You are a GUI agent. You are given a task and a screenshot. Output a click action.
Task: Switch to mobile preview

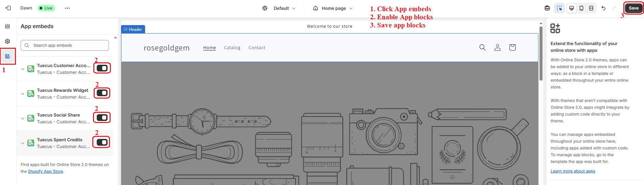pyautogui.click(x=581, y=8)
